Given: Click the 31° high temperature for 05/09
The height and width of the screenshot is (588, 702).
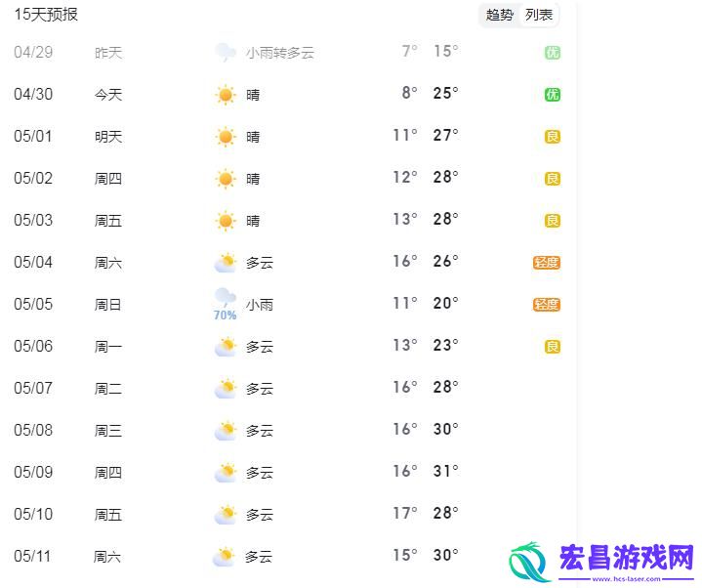Looking at the screenshot, I should click(x=445, y=471).
